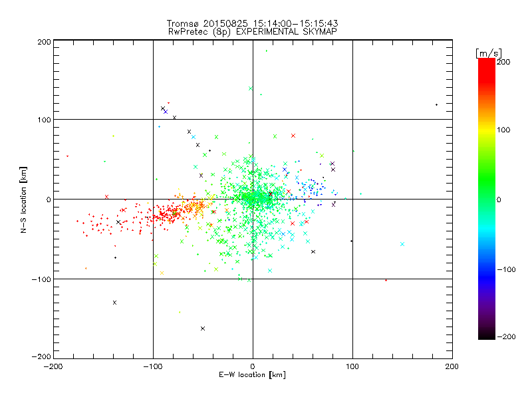This screenshot has height=399, width=532.
Task: Click the red dot right of x=100, below y=-100
Action: [x=386, y=280]
